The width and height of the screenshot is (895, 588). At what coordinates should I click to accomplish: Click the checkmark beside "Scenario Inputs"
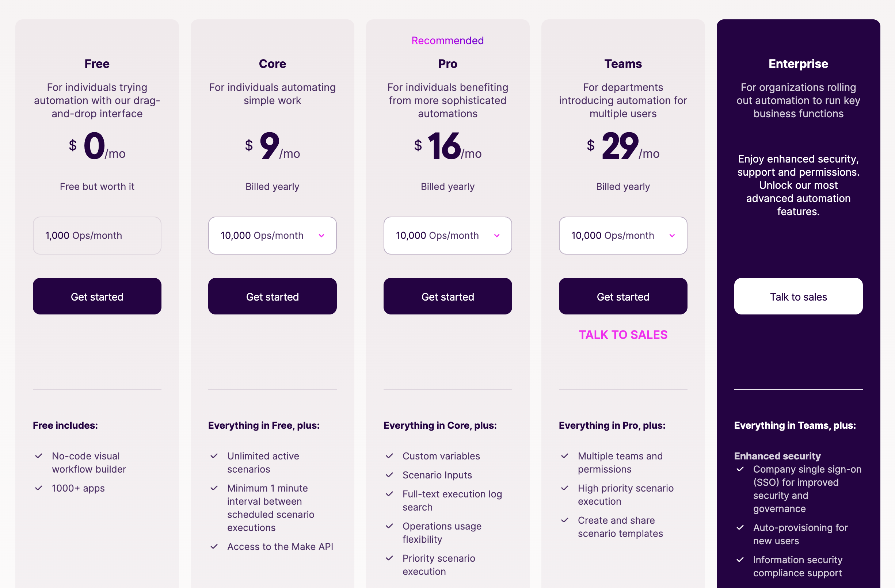click(389, 475)
